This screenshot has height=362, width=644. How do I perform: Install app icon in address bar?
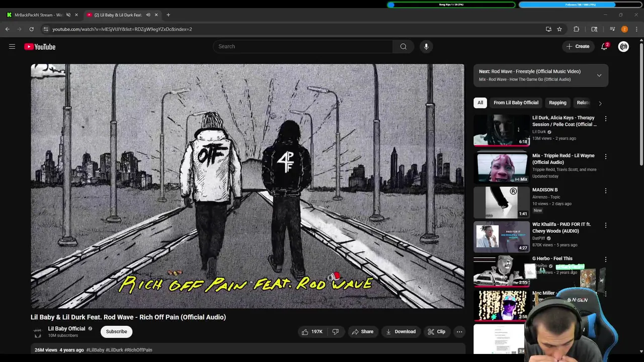[548, 29]
